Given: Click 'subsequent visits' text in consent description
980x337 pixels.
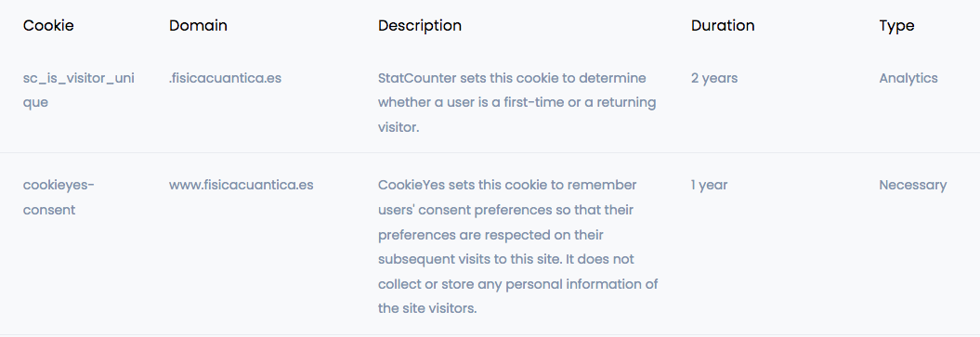Looking at the screenshot, I should coord(429,260).
